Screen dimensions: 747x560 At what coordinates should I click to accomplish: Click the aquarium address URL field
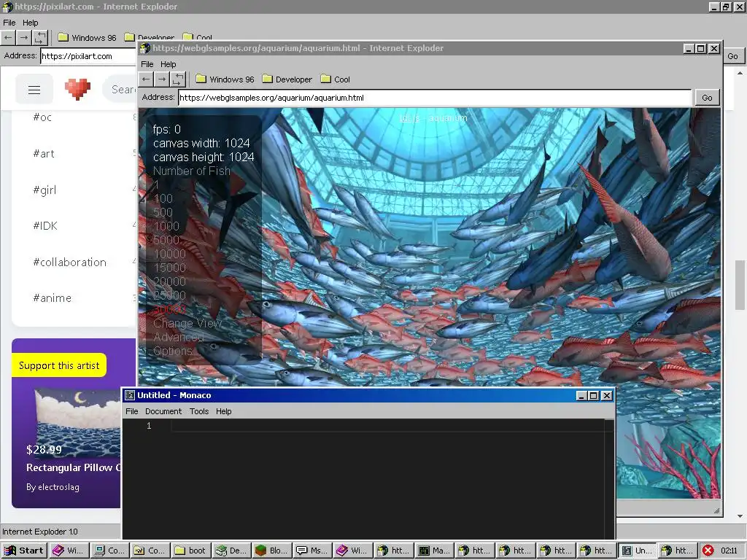pyautogui.click(x=435, y=98)
